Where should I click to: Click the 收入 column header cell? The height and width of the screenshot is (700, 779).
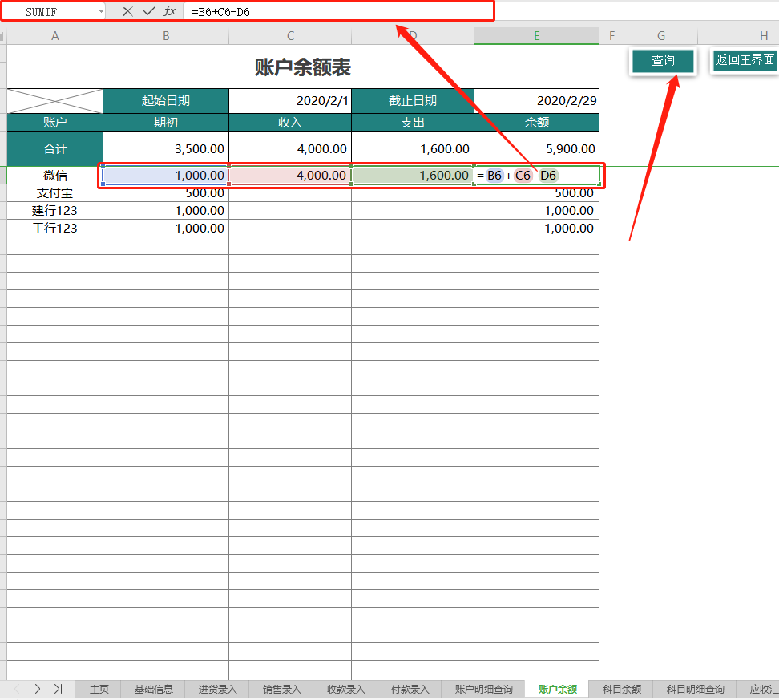click(x=290, y=123)
